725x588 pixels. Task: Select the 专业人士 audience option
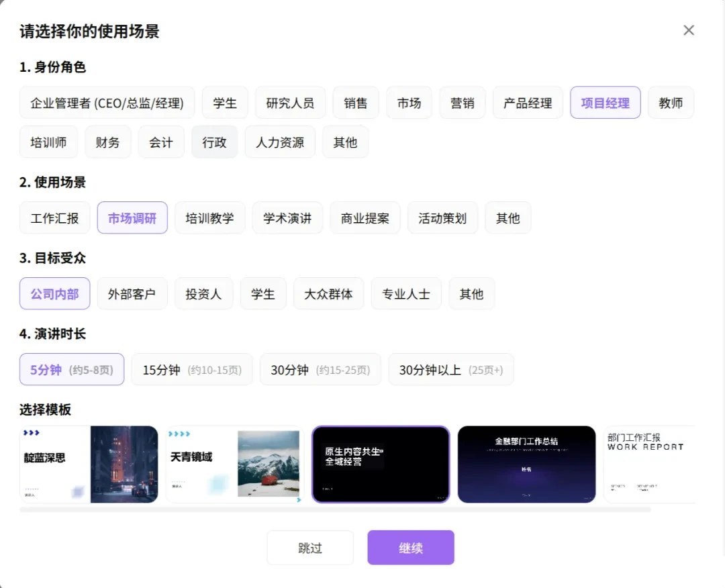406,293
